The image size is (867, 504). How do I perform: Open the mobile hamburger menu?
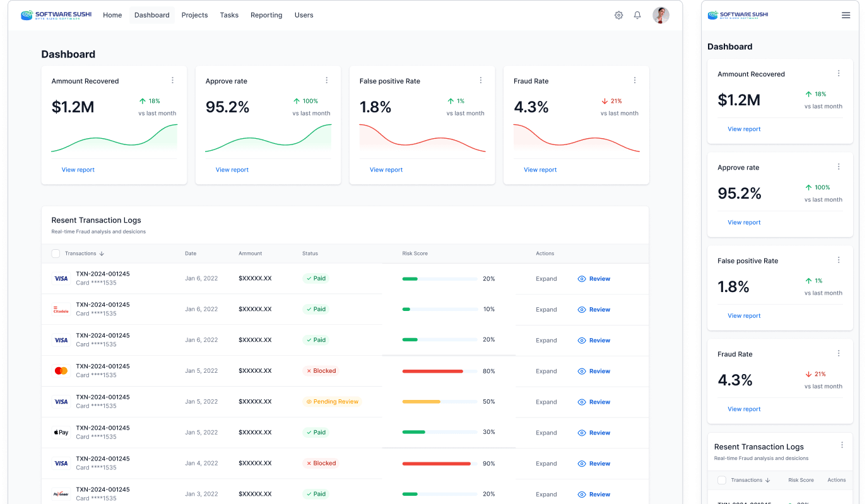(x=846, y=15)
